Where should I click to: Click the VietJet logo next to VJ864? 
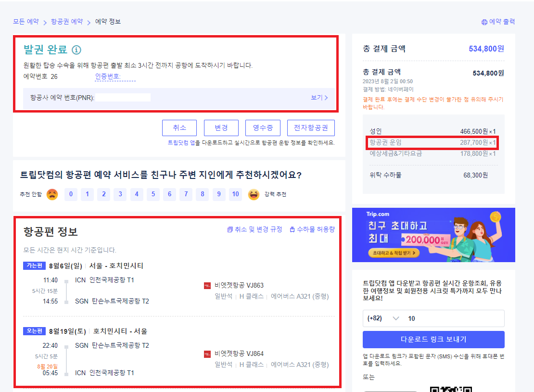pyautogui.click(x=207, y=354)
